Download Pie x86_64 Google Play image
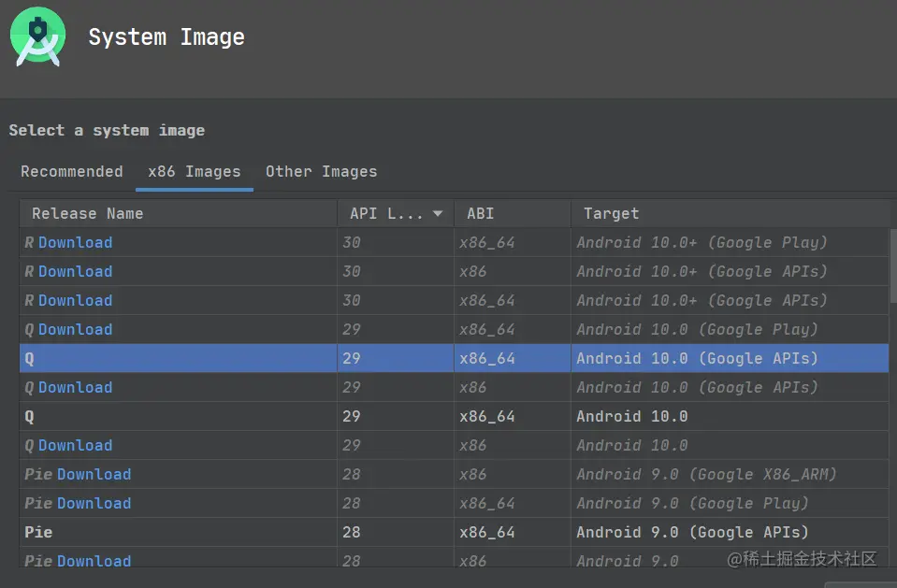Screen dimensions: 897x588 pos(94,504)
